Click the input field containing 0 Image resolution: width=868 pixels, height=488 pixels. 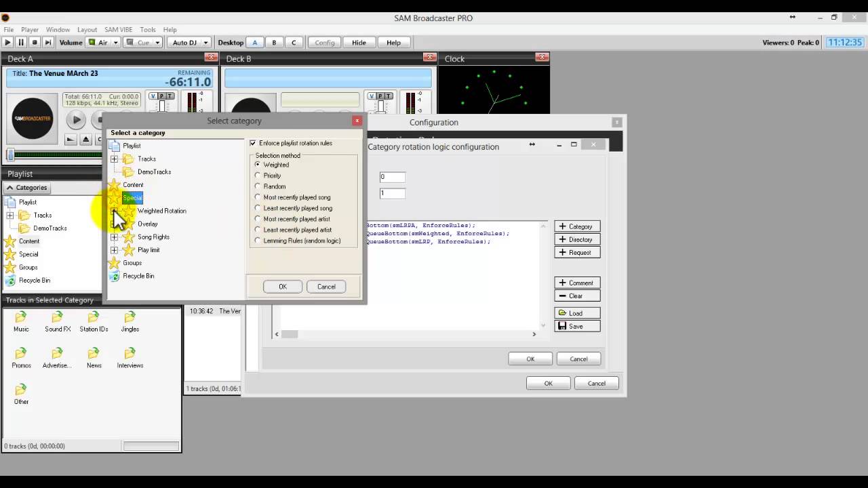392,177
